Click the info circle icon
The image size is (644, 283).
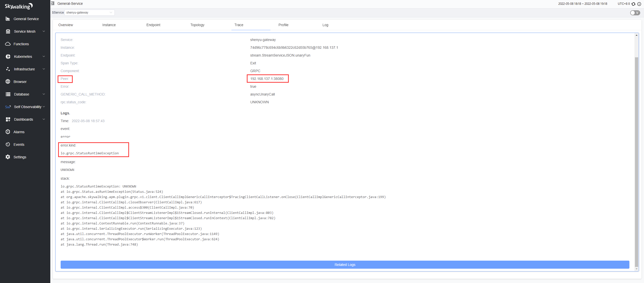pyautogui.click(x=639, y=4)
